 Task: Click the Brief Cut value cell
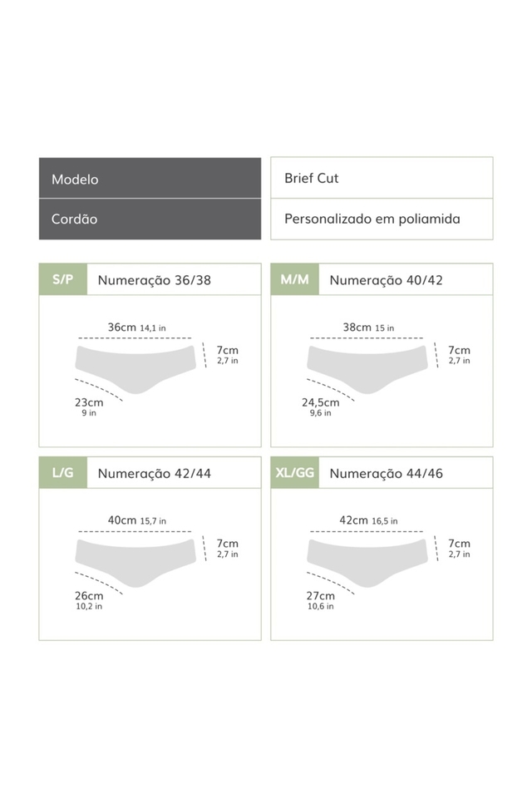tap(382, 178)
